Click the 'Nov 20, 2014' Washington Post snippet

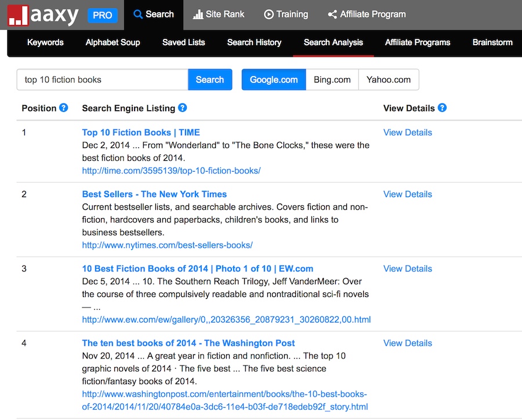pos(213,368)
